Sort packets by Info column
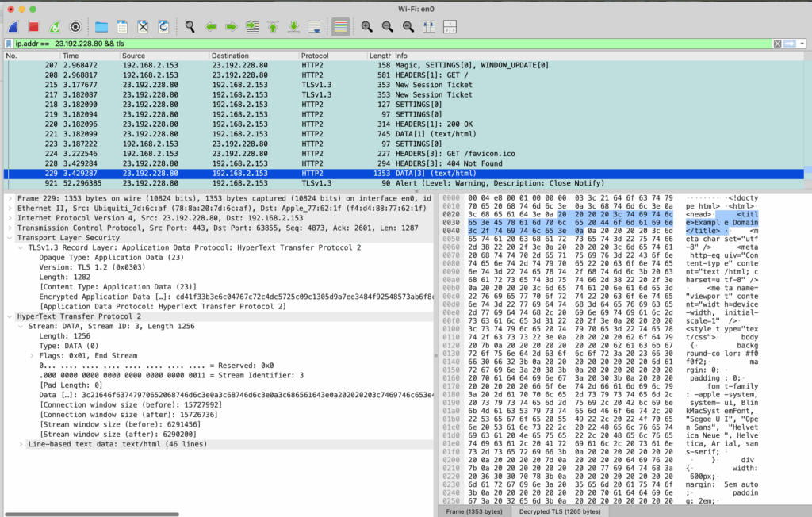This screenshot has width=812, height=517. coord(598,56)
